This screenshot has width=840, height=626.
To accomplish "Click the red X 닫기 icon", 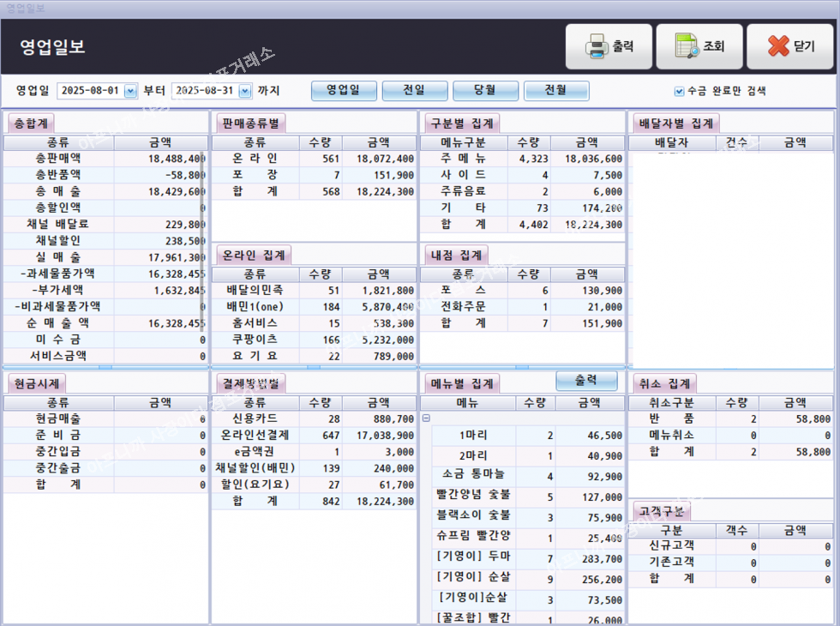I will pos(778,46).
